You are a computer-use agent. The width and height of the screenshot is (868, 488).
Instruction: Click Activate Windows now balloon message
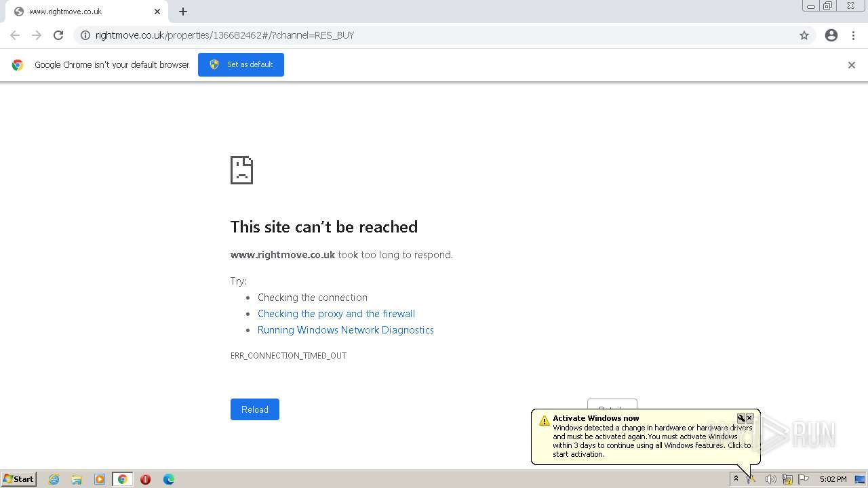pyautogui.click(x=652, y=441)
